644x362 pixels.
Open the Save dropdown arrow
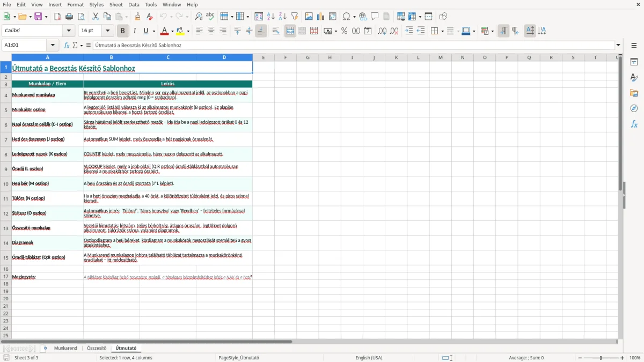tap(46, 17)
